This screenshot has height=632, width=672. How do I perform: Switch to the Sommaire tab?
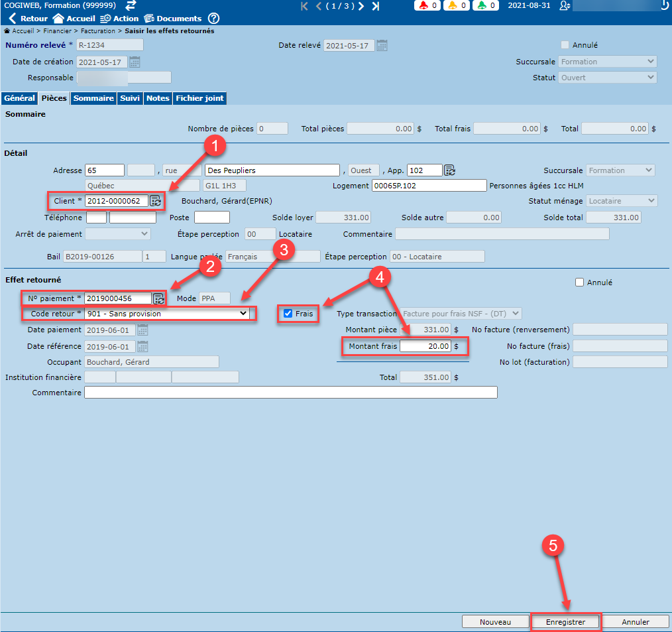click(93, 98)
